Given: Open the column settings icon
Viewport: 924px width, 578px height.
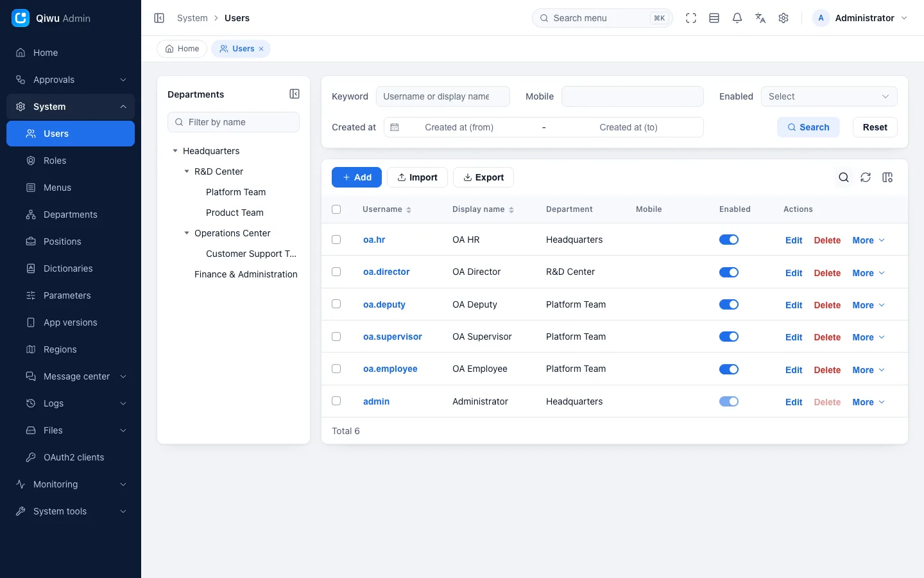Looking at the screenshot, I should (x=887, y=177).
